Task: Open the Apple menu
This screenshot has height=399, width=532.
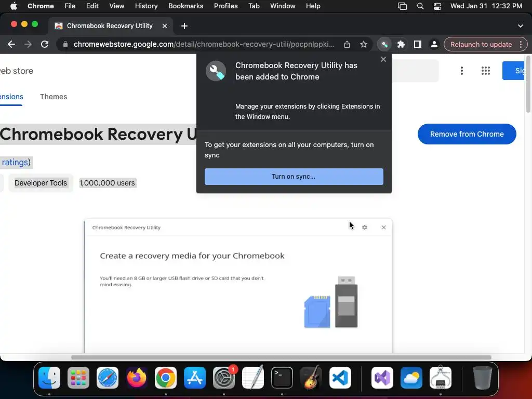Action: tap(14, 6)
